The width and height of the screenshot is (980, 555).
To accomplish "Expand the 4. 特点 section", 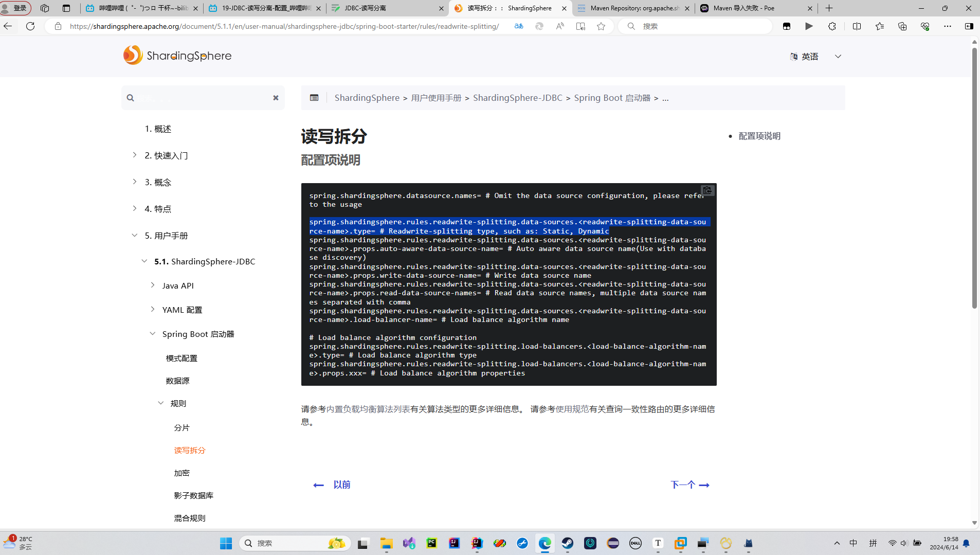I will 135,208.
